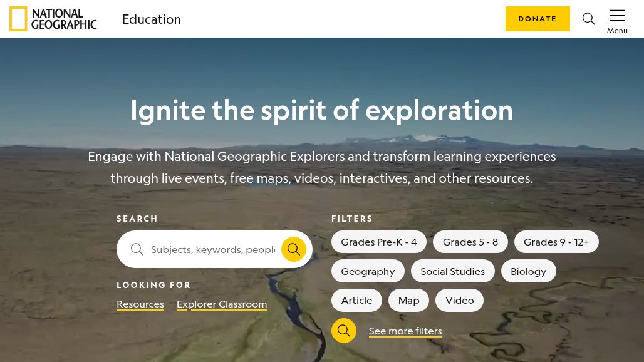Toggle the Grades Pre-K - 4 filter
The width and height of the screenshot is (644, 362).
(379, 242)
